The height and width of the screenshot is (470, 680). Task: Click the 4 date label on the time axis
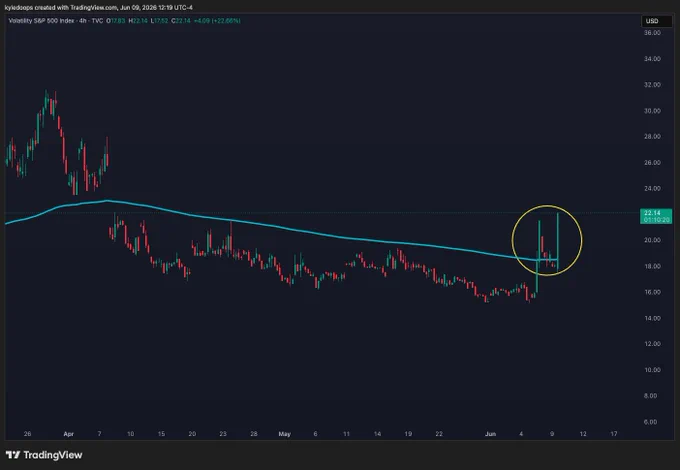[x=521, y=434]
